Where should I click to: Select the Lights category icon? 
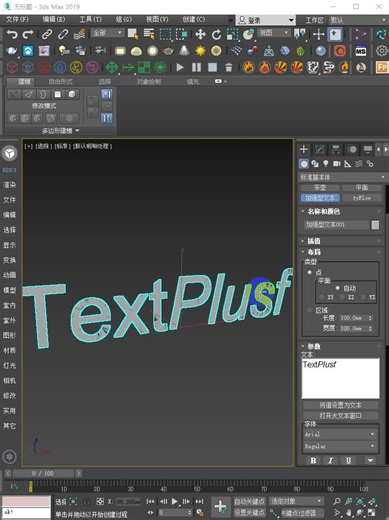click(x=326, y=164)
